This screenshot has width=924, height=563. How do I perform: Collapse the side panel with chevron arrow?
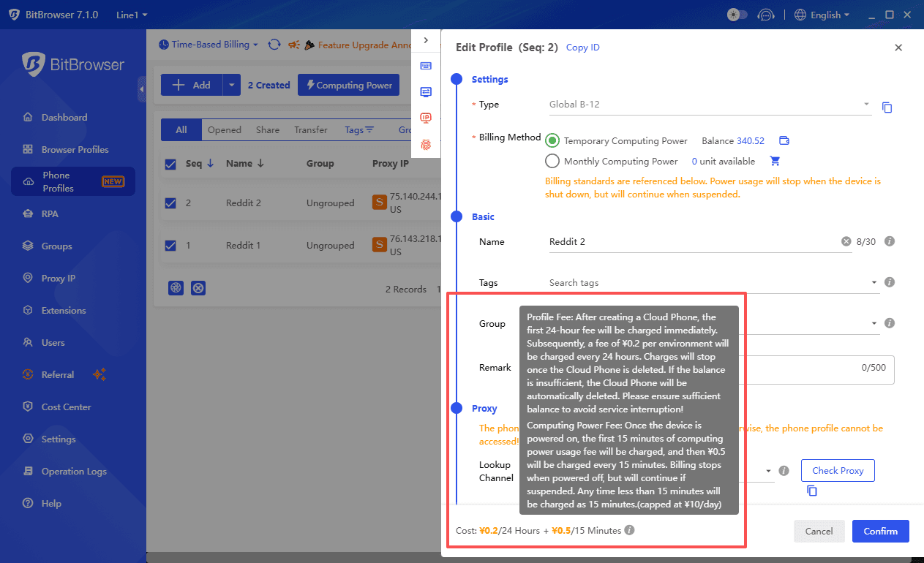point(426,40)
